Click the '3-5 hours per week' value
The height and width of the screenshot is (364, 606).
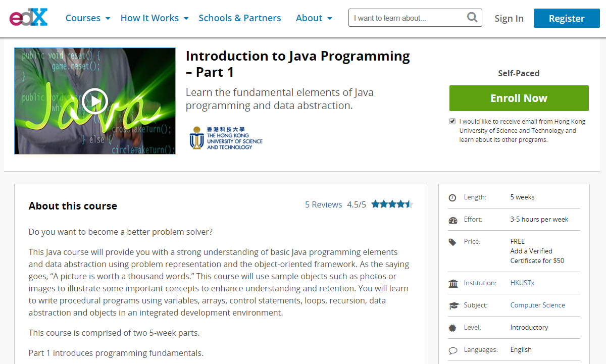[x=539, y=220]
